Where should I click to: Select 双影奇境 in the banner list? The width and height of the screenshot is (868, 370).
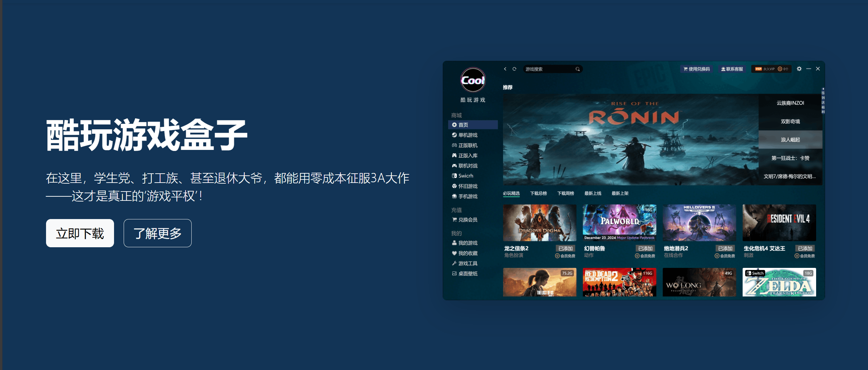tap(790, 121)
